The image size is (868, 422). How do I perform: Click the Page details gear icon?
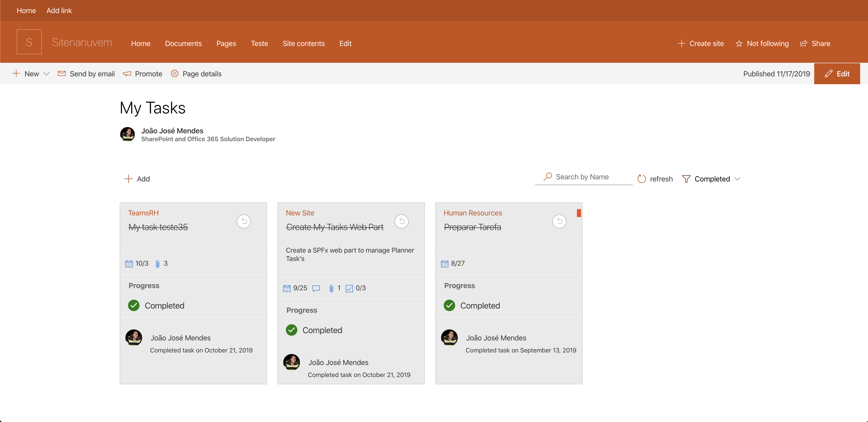[175, 73]
